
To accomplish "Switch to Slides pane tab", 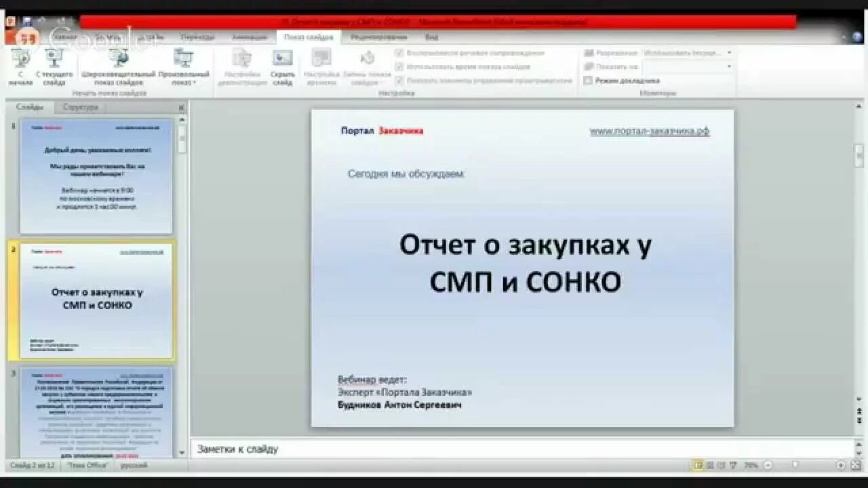I will [30, 107].
